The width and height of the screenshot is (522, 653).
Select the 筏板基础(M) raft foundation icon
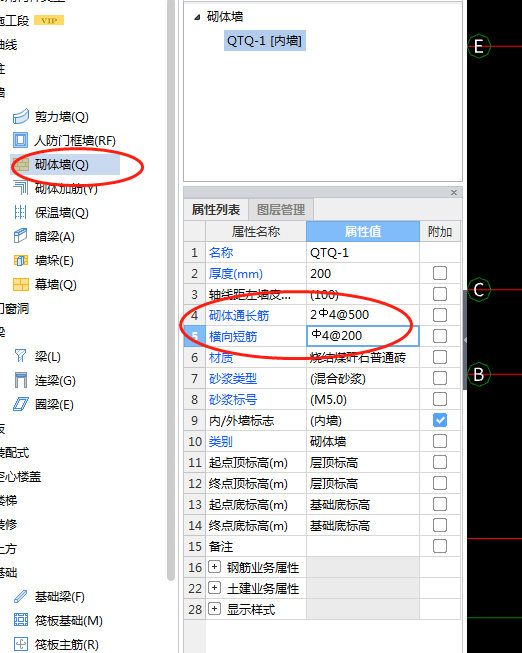coord(21,620)
